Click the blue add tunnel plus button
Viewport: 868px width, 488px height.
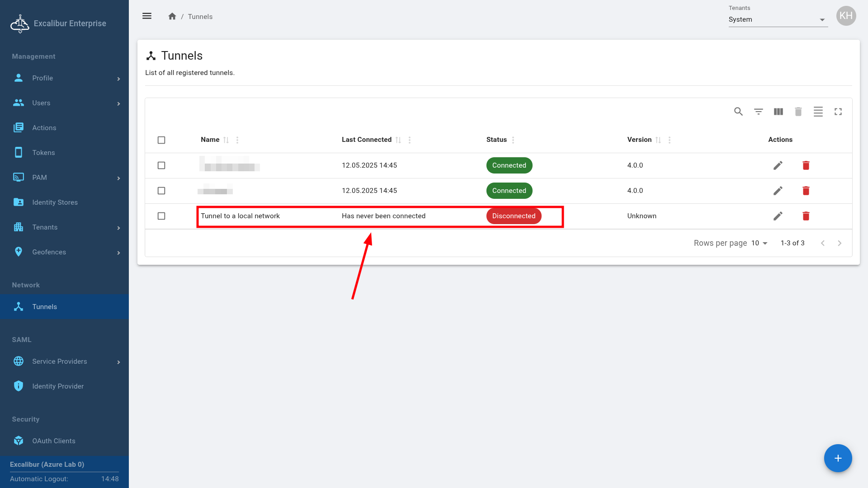[x=838, y=458]
